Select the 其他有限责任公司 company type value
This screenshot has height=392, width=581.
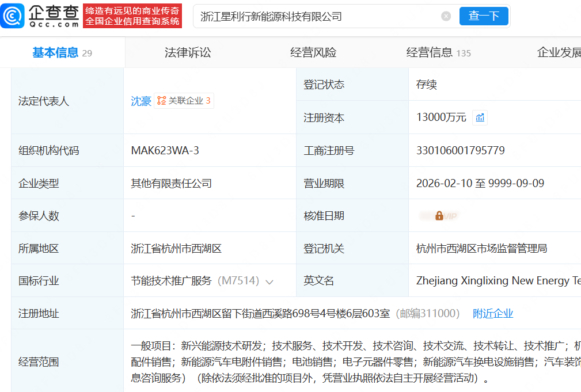click(171, 183)
